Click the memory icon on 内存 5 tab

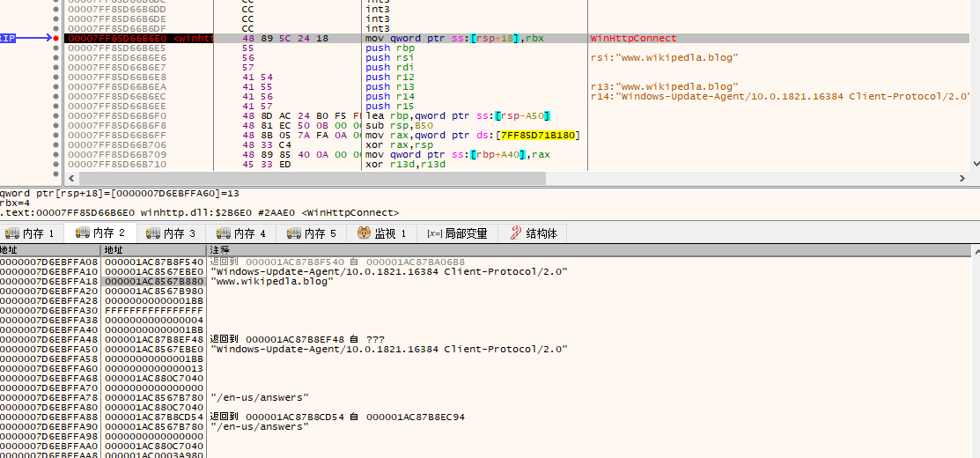[294, 233]
